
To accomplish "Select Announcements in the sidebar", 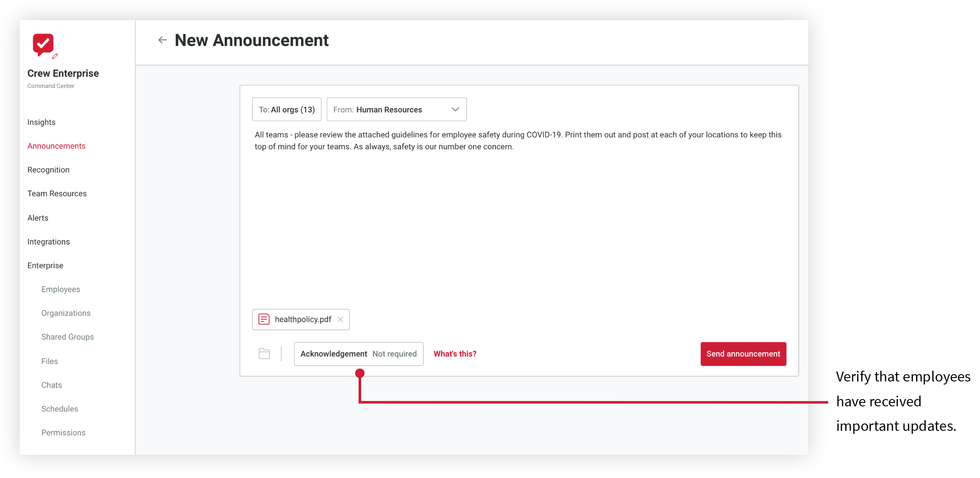I will click(56, 146).
